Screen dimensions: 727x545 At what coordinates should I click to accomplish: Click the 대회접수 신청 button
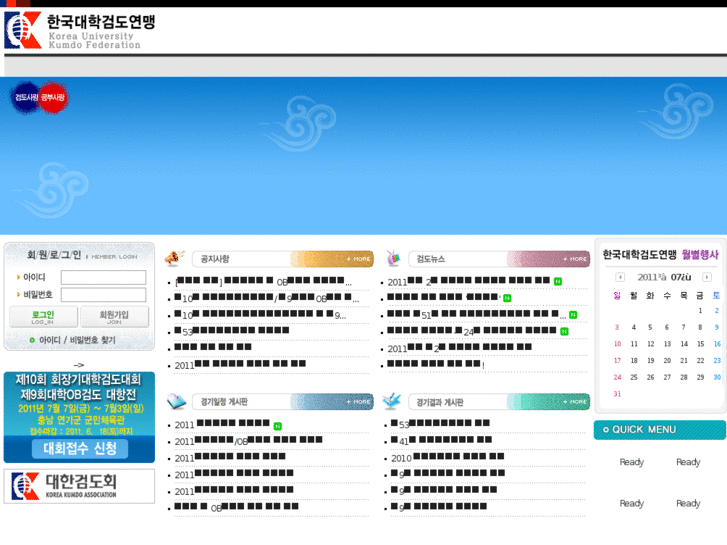coord(80,449)
